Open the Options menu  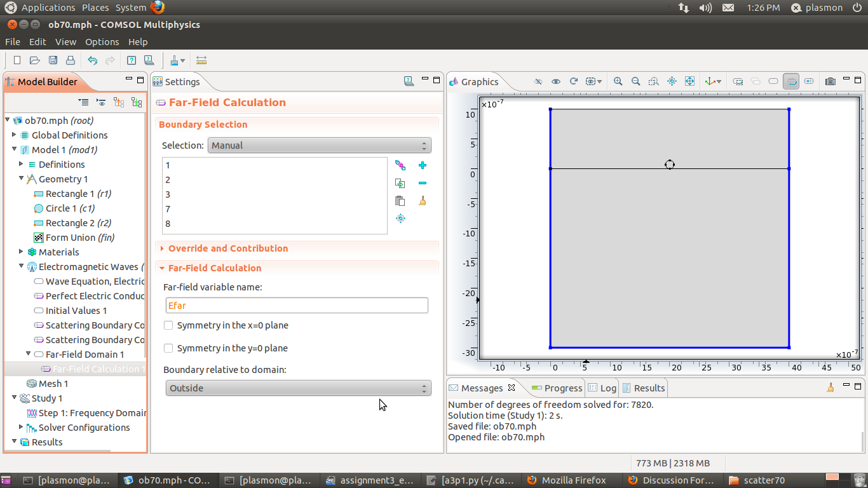(x=102, y=42)
